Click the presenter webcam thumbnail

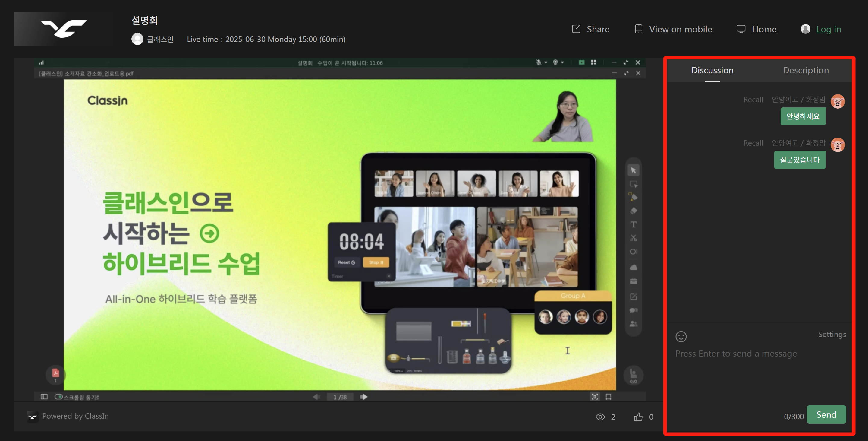[x=563, y=116]
